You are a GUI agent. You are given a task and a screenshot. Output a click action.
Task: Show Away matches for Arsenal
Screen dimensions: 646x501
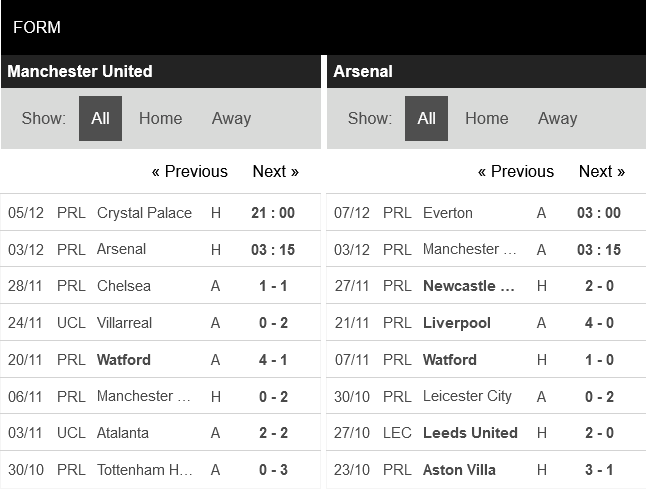coord(557,118)
